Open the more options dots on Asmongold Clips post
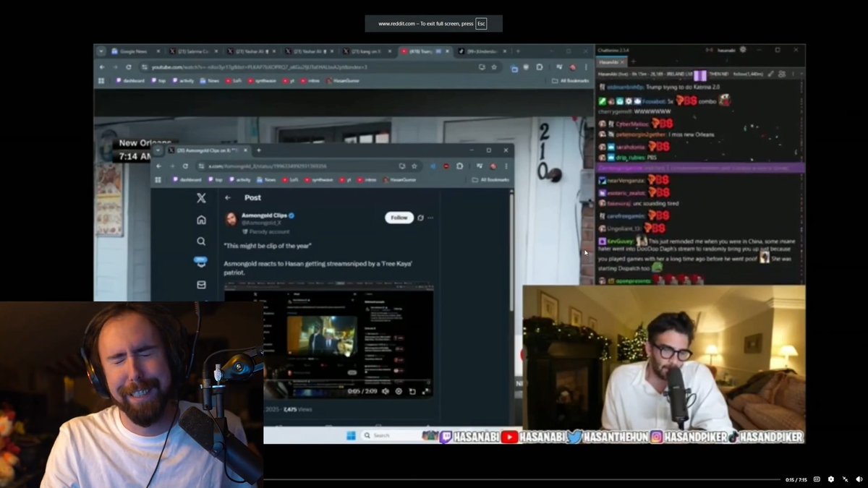 [x=430, y=218]
